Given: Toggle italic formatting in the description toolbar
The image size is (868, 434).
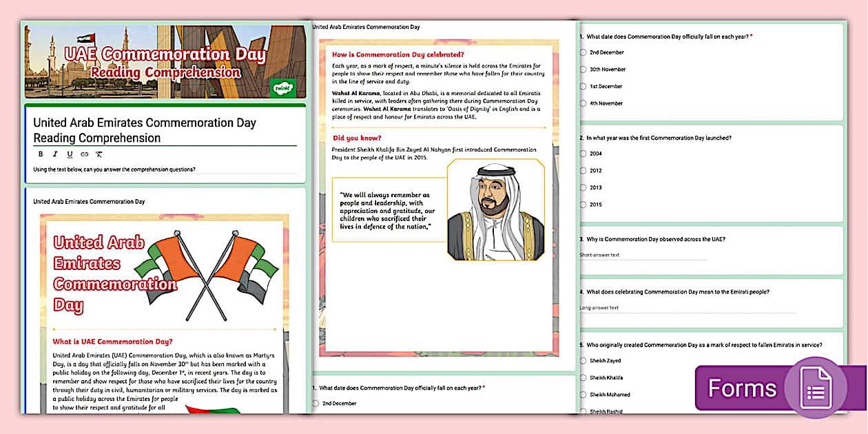Looking at the screenshot, I should pyautogui.click(x=55, y=154).
